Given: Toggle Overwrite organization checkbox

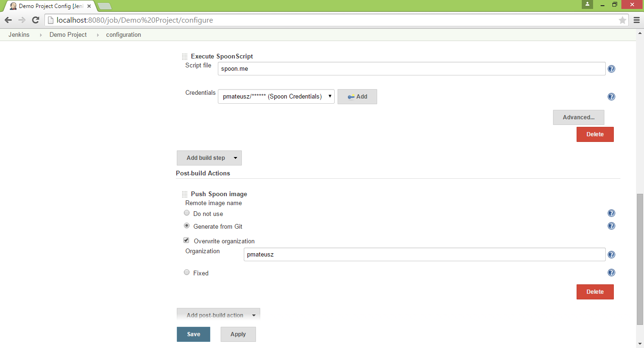Looking at the screenshot, I should pyautogui.click(x=186, y=240).
